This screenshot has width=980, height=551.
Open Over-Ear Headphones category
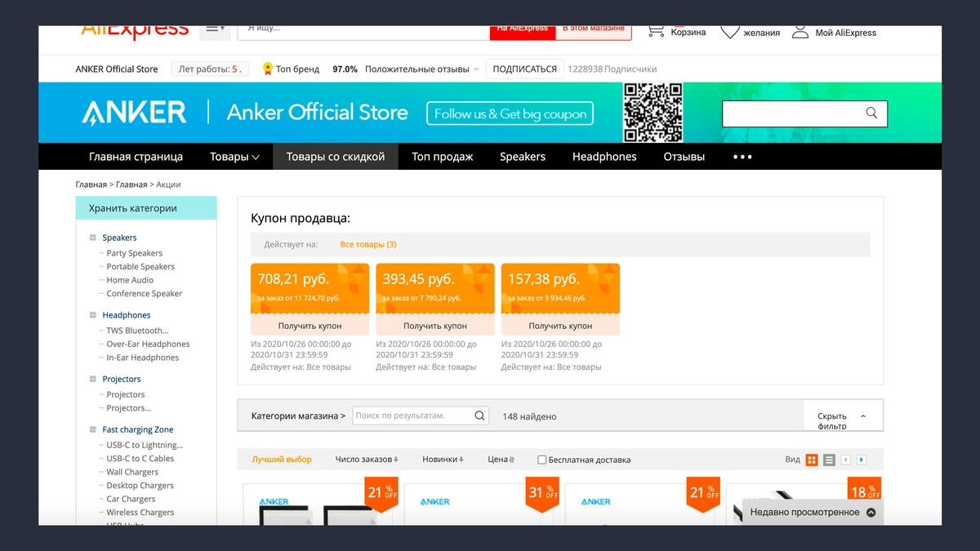click(x=148, y=344)
